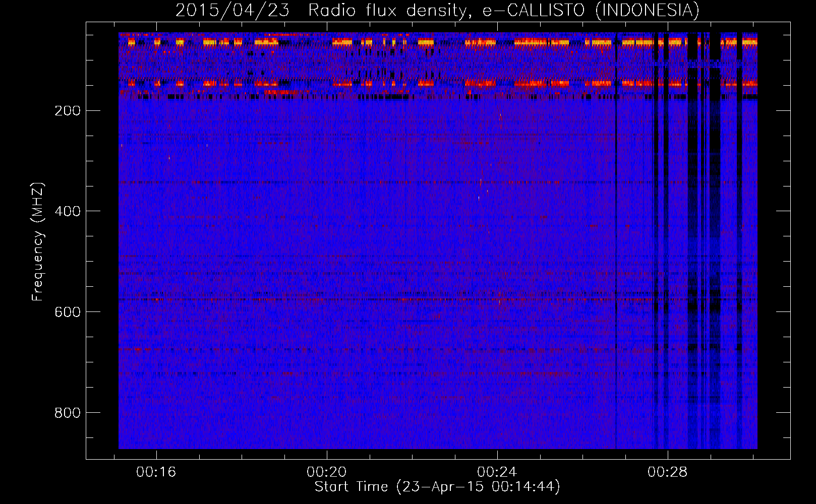Viewport: 816px width, 504px height.
Task: Click the "600" frequency tick label
Action: click(x=68, y=312)
